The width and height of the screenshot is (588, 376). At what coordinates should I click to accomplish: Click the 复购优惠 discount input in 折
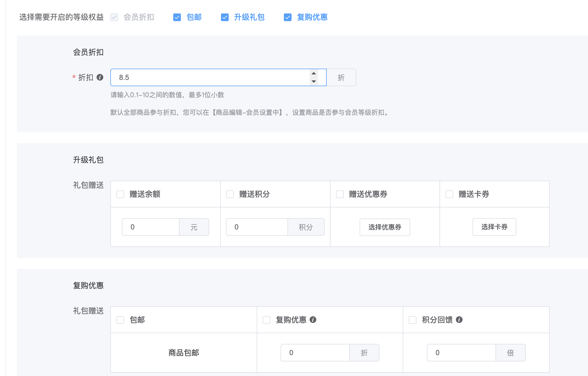tap(315, 353)
